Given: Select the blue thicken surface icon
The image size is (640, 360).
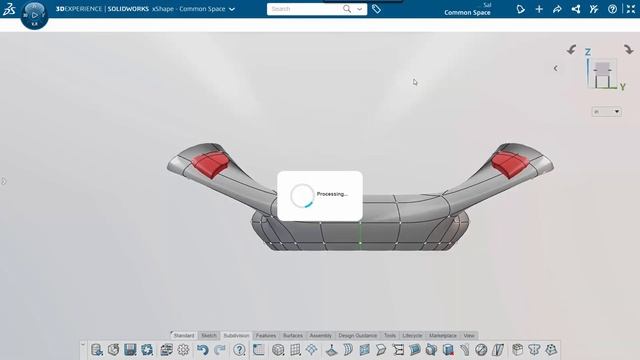Looking at the screenshot, I should click(x=415, y=350).
